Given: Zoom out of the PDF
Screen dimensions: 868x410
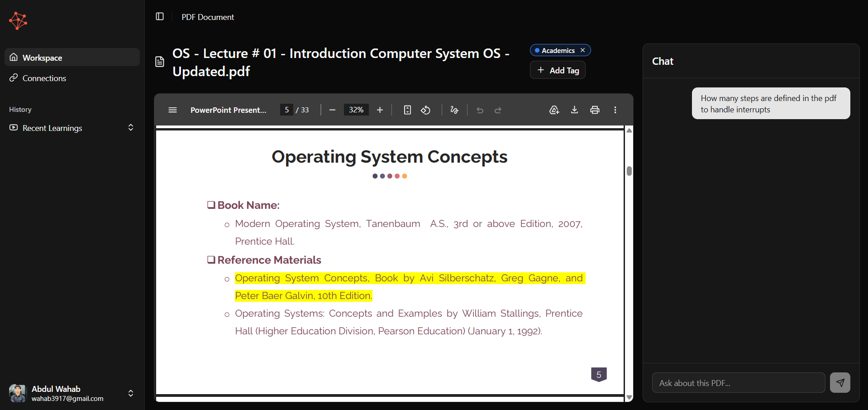Looking at the screenshot, I should [x=332, y=110].
